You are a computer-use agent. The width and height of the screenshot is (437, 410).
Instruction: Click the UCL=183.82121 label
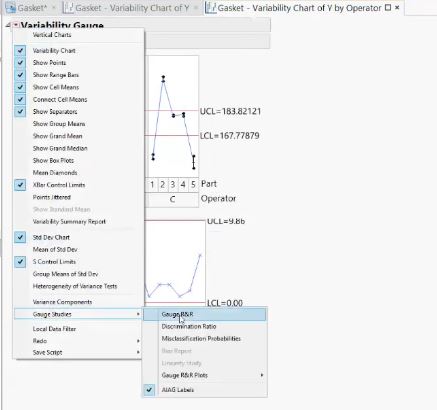point(230,111)
